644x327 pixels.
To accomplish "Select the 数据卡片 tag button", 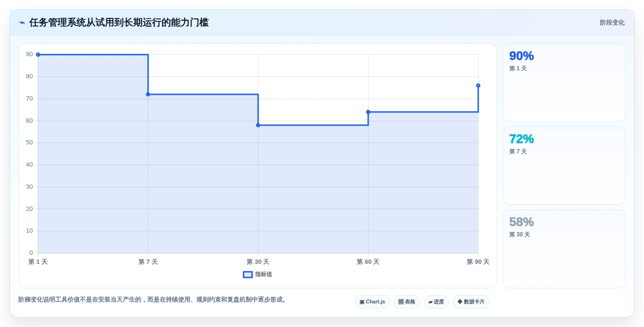I will (x=471, y=302).
